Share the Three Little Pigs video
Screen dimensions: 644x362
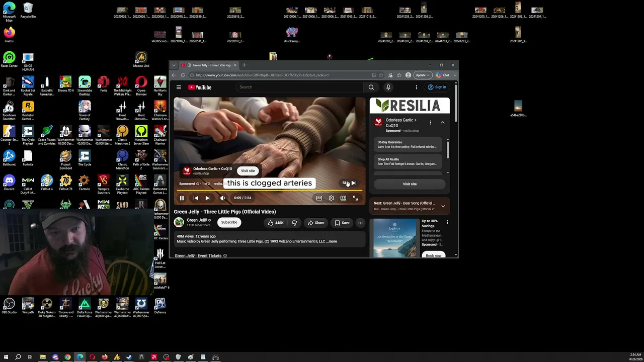coord(316,223)
